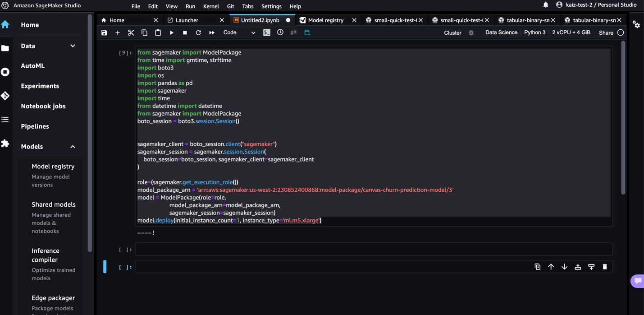Click the git toolbar button
The width and height of the screenshot is (644, 315).
[x=293, y=32]
